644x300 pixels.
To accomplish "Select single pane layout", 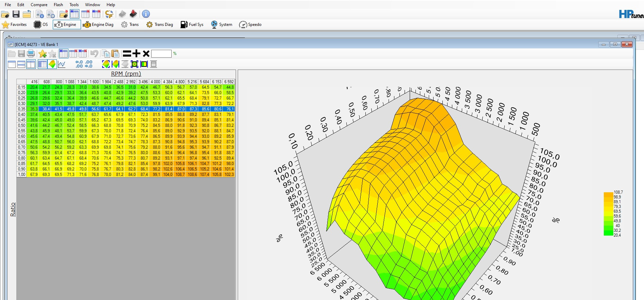I will 12,64.
